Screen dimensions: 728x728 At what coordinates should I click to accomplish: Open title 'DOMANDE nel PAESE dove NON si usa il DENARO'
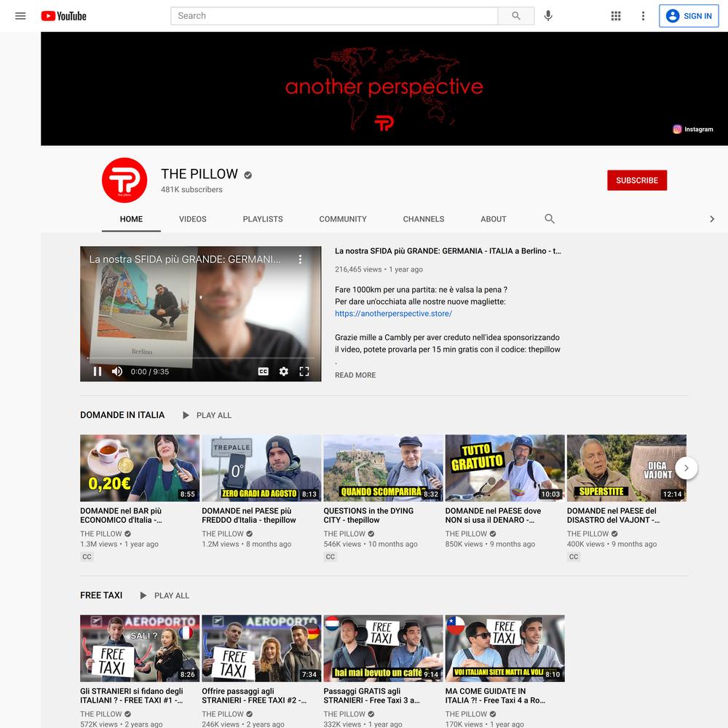493,515
